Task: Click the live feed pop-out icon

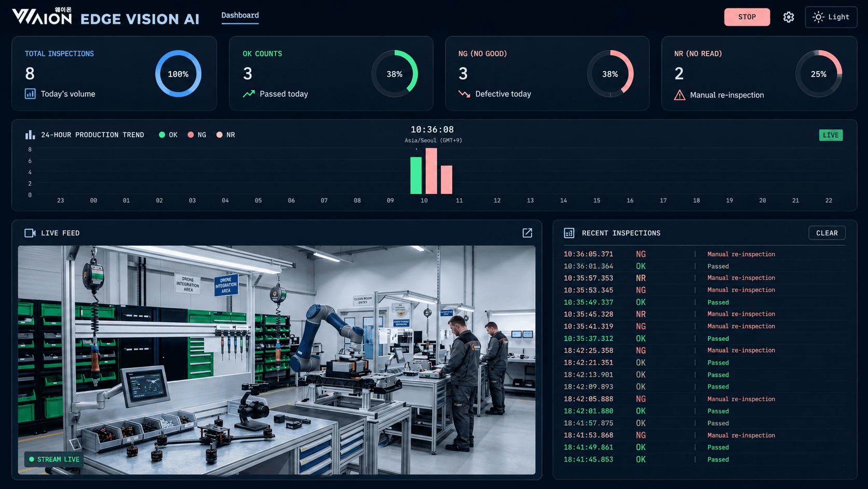Action: (x=527, y=233)
